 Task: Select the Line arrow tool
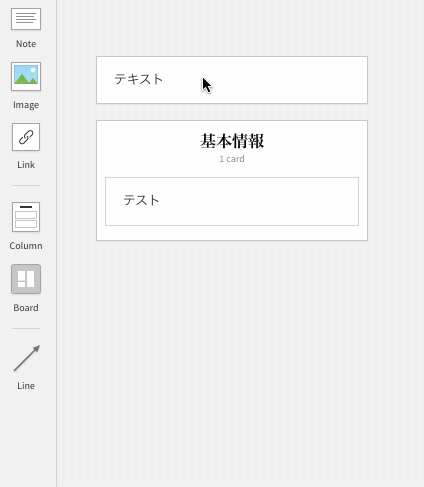coord(27,358)
